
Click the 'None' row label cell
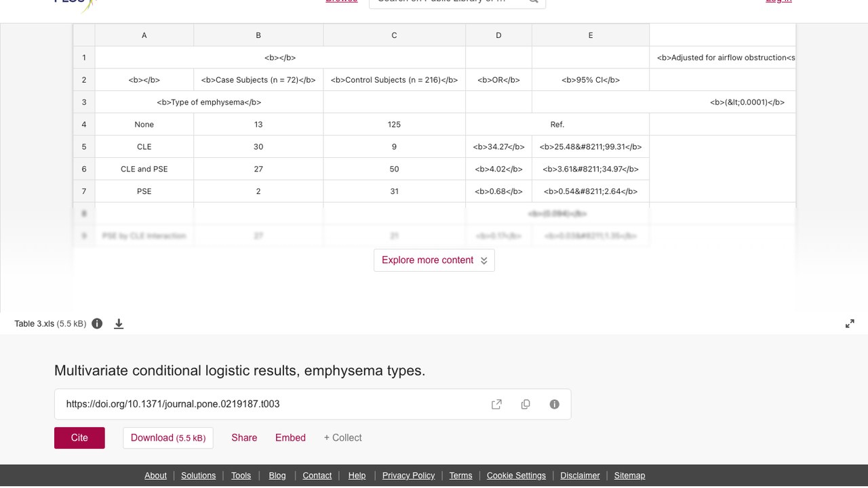click(x=144, y=125)
